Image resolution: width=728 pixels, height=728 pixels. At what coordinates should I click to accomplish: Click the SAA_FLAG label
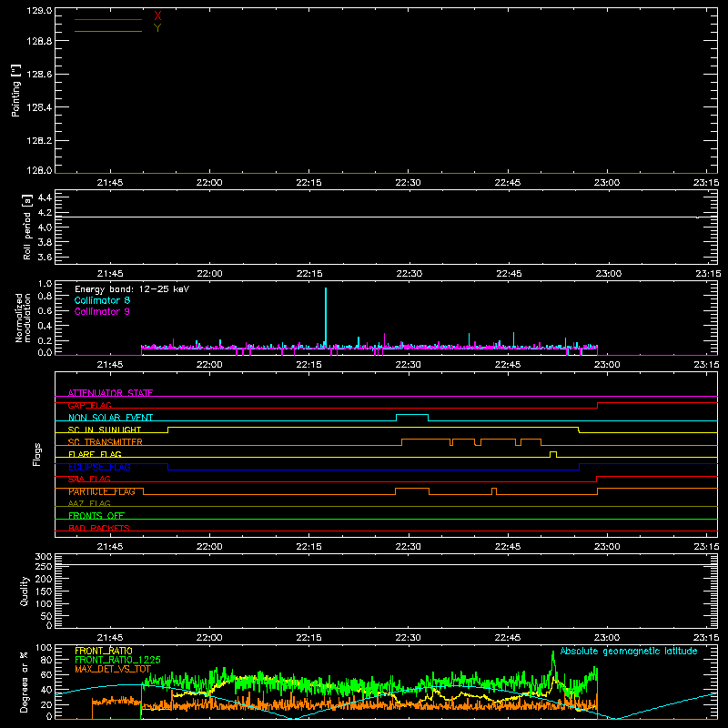click(89, 480)
